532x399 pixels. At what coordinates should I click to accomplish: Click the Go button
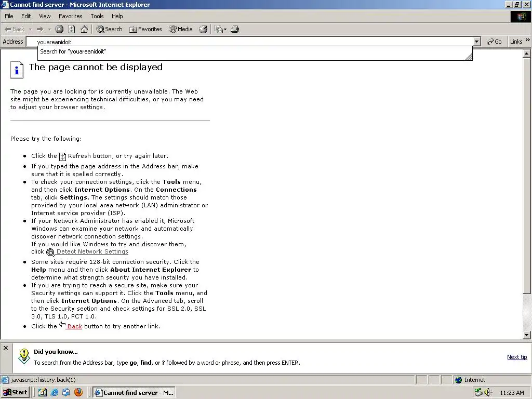(495, 42)
